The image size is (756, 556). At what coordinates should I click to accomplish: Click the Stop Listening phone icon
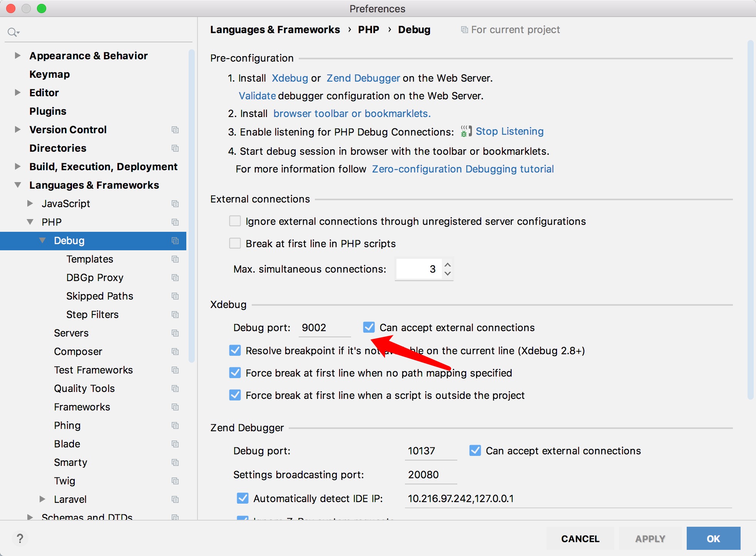[x=466, y=131]
